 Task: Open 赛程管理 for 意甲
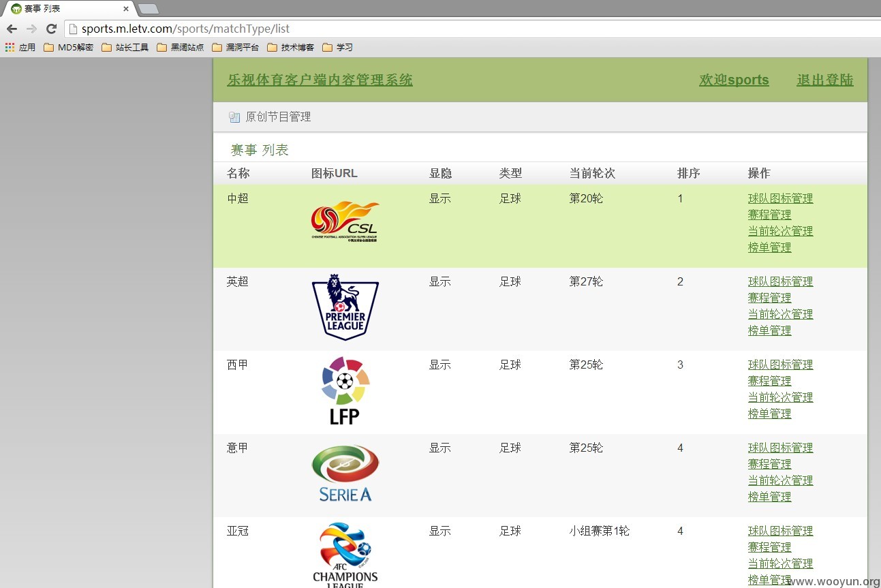769,464
